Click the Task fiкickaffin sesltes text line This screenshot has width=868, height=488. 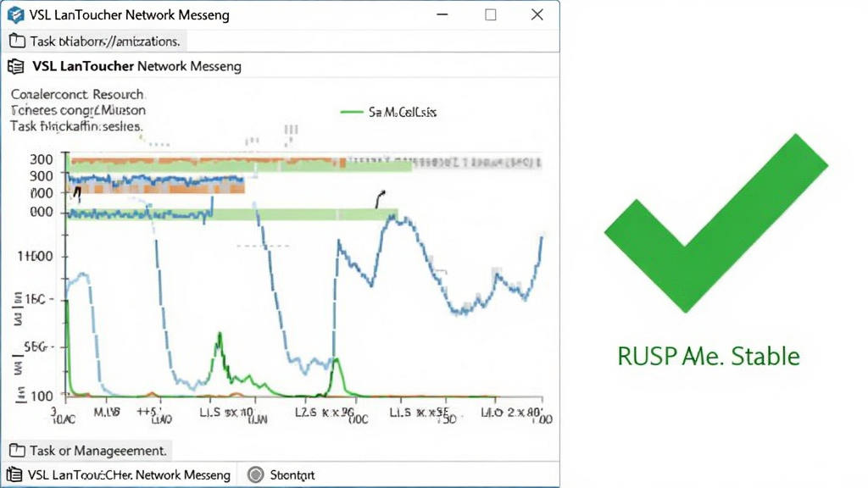pos(76,126)
